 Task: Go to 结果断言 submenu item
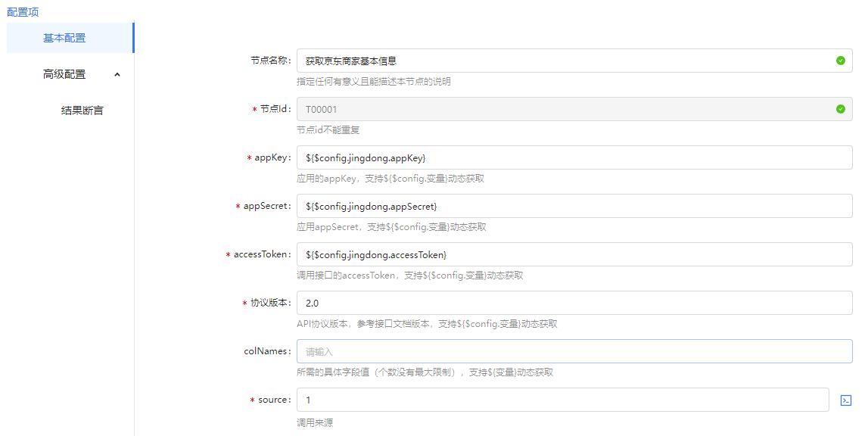pos(82,111)
